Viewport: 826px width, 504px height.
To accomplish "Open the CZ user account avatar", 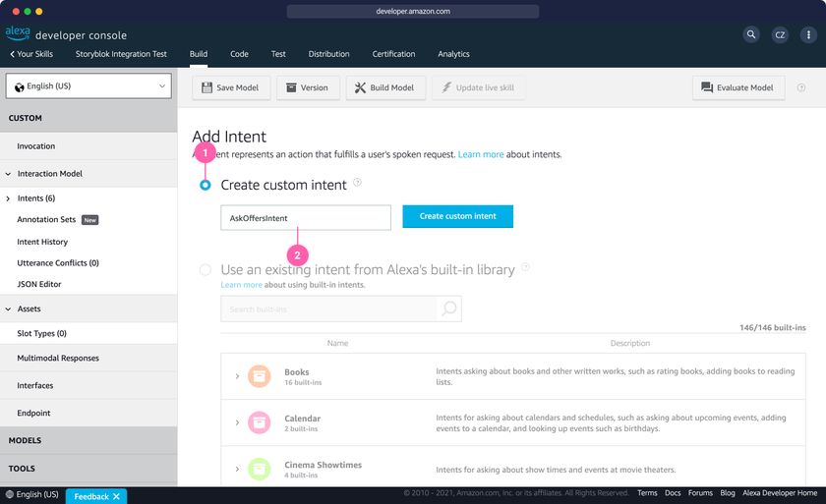I will pyautogui.click(x=780, y=34).
